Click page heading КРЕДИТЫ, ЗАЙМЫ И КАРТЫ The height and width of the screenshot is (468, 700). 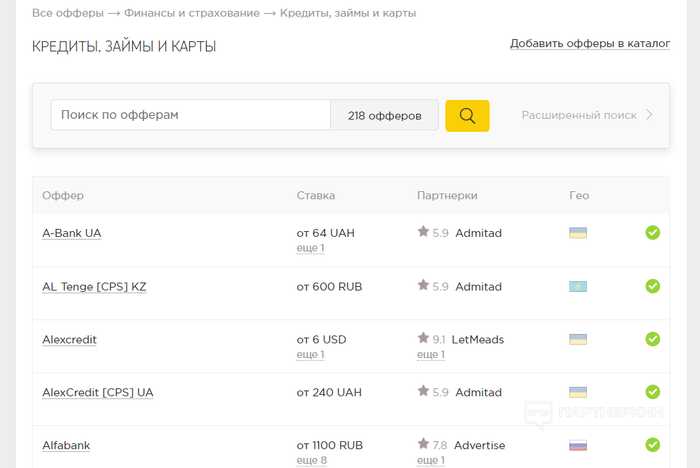coord(124,46)
